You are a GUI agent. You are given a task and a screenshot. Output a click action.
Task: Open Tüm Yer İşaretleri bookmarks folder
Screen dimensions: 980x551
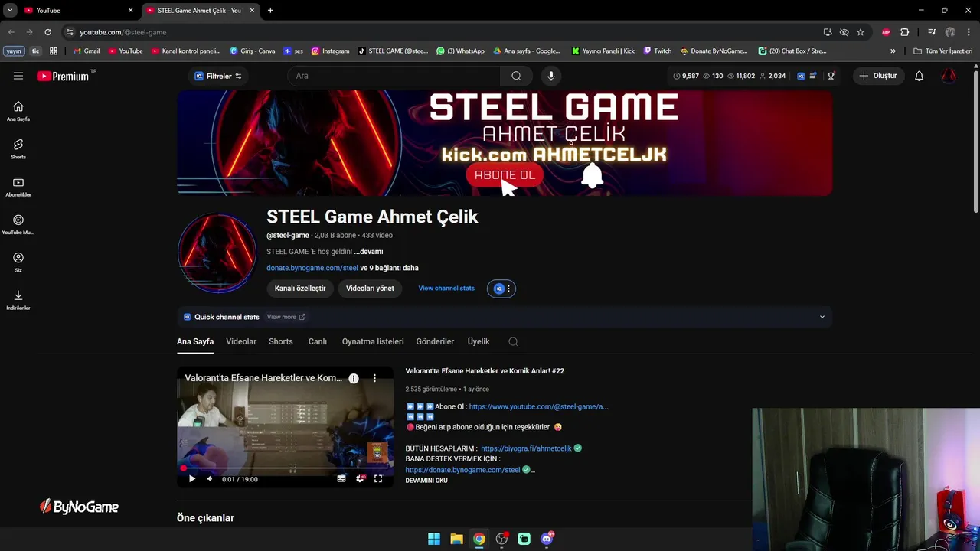pyautogui.click(x=942, y=51)
